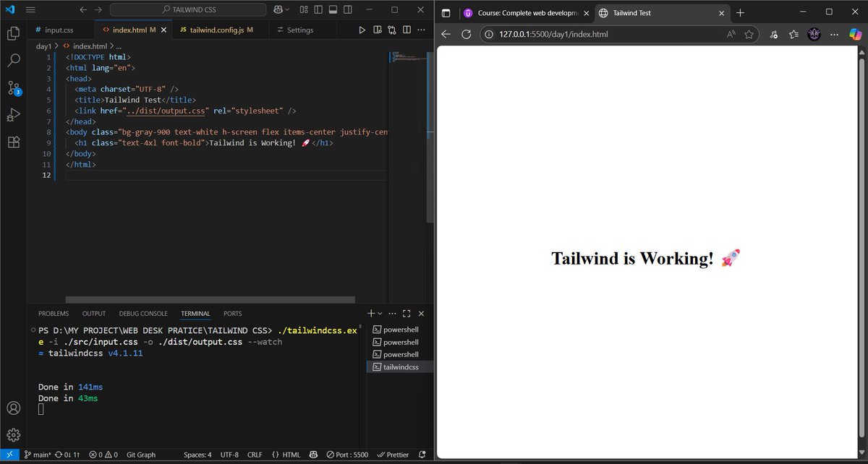Open notifications bell in status bar
The height and width of the screenshot is (464, 868).
[x=422, y=455]
